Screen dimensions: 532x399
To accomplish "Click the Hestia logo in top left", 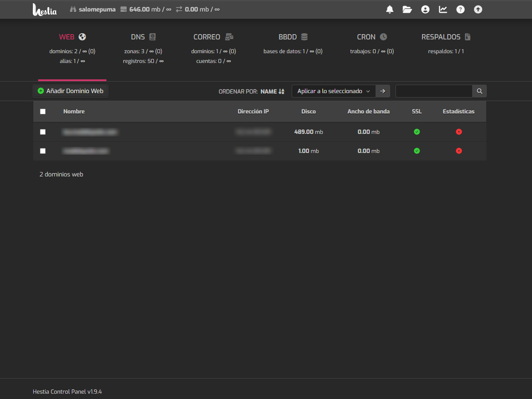I will (x=45, y=9).
